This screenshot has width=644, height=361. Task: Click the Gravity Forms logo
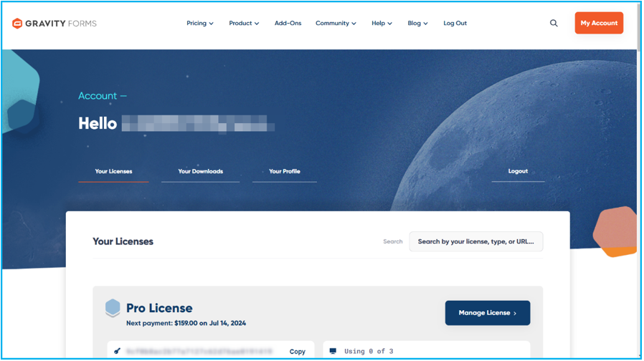click(x=55, y=24)
